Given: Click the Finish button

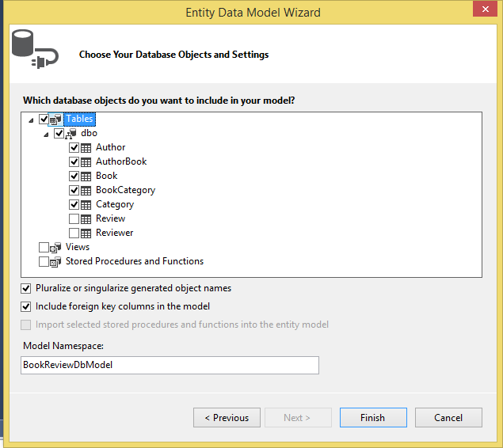Looking at the screenshot, I should pyautogui.click(x=373, y=418).
